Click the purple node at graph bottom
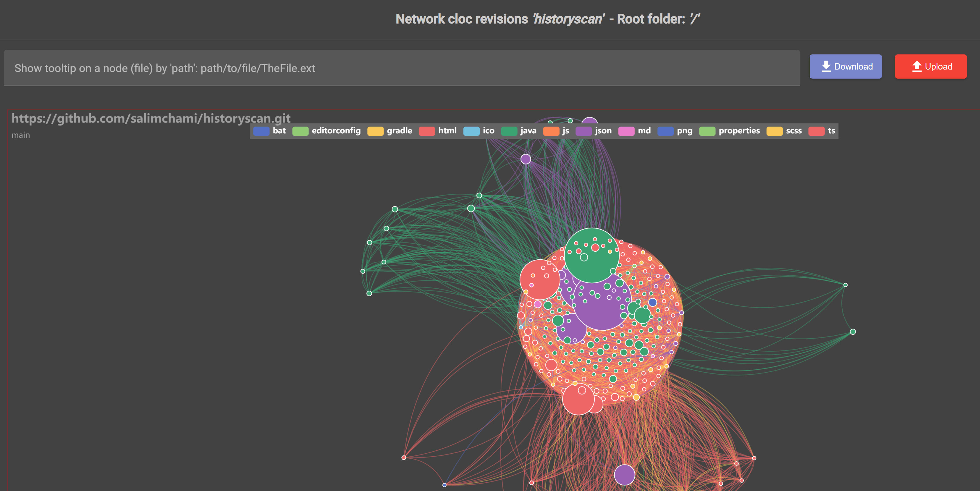The image size is (980, 491). (x=624, y=475)
